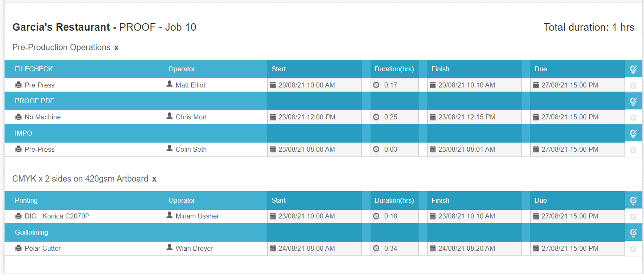Image resolution: width=644 pixels, height=274 pixels.
Task: Edit duration field showing 0.03
Action: point(395,149)
